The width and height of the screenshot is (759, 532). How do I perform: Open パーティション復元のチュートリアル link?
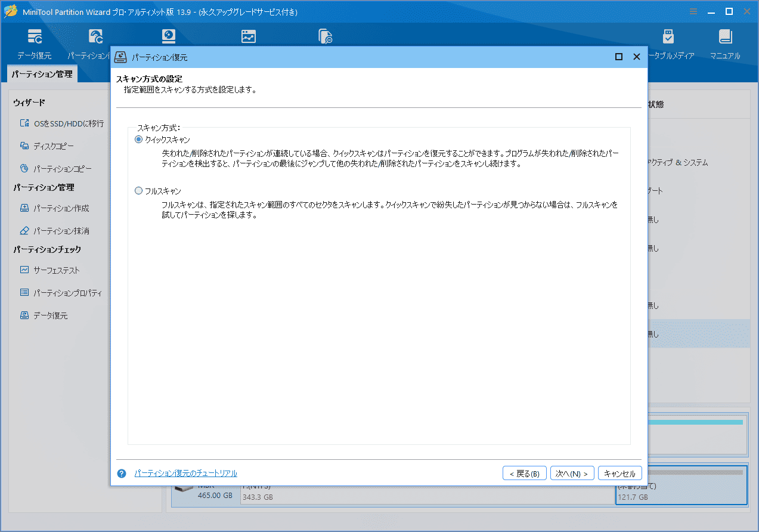click(x=186, y=474)
